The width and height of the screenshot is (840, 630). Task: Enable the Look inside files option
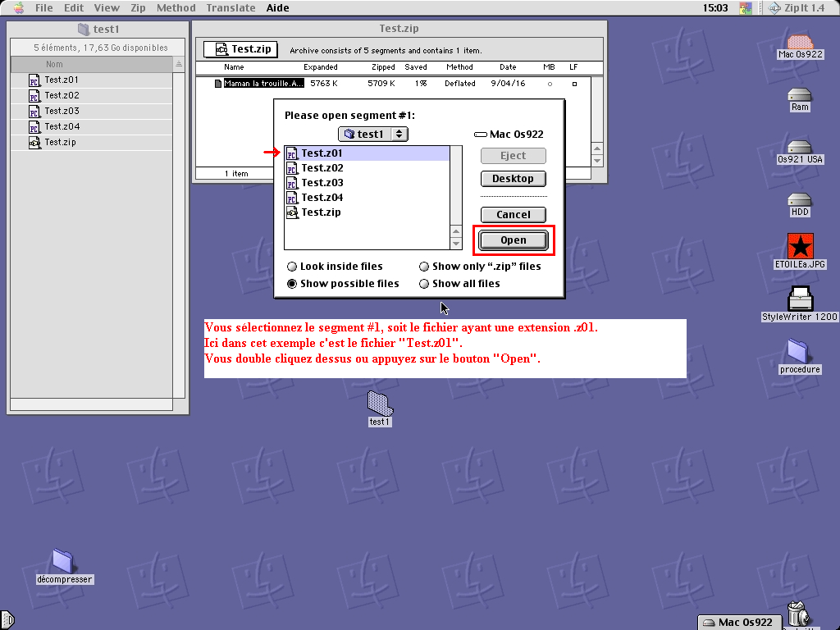click(293, 267)
